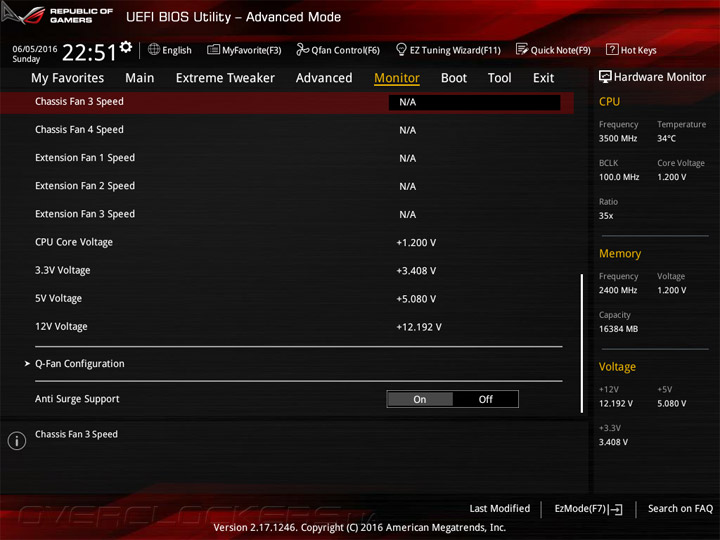Screen dimensions: 720x540
Task: Click the EZ Tuning Wizard bulb icon
Action: (401, 49)
